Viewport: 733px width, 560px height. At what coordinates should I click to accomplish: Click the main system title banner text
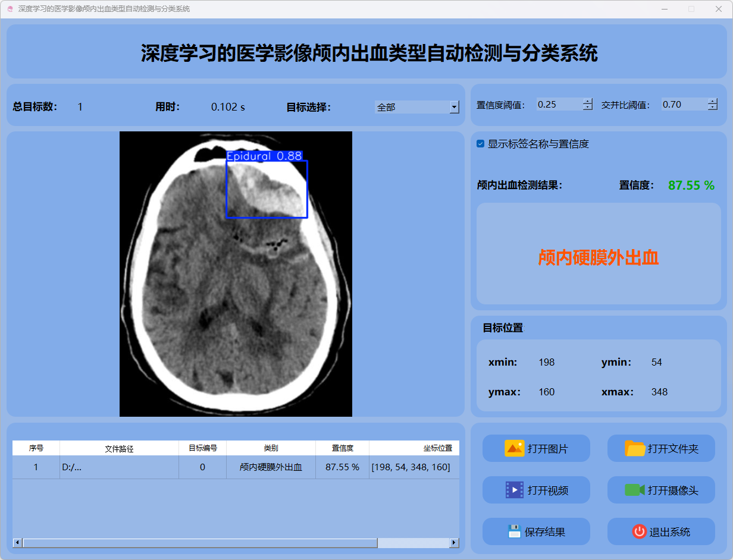tap(369, 53)
